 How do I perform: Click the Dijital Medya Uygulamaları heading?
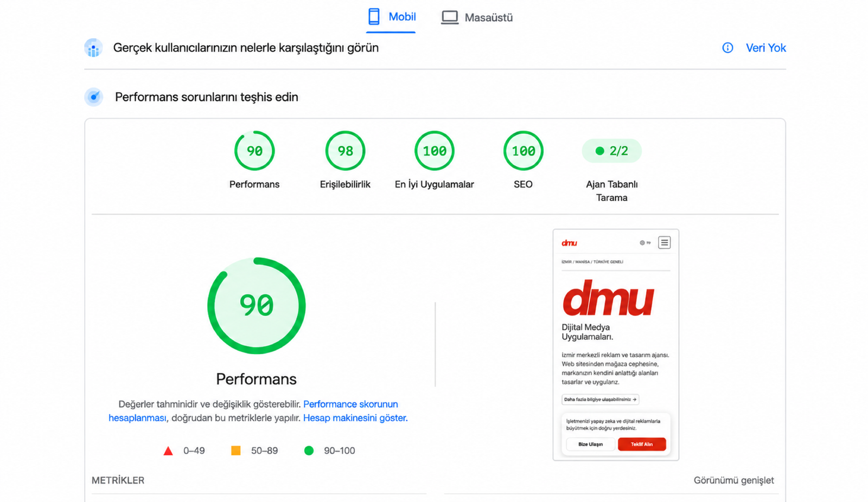[x=588, y=332]
